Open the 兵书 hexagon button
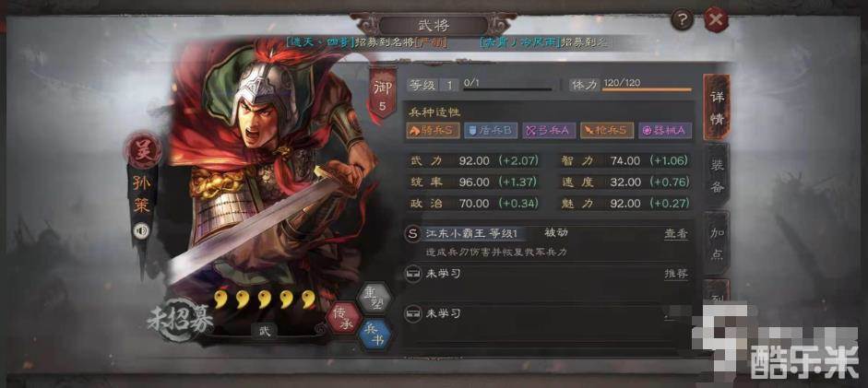 point(375,335)
